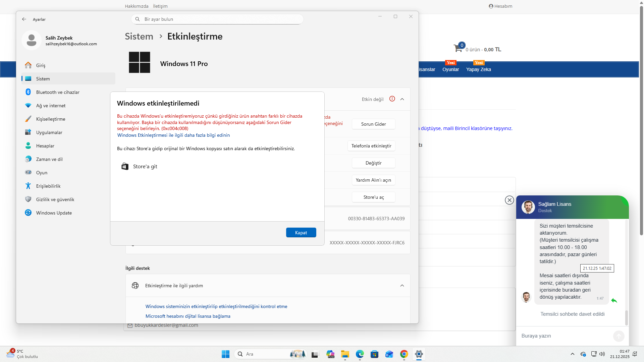644x362 pixels.
Task: Click the browser page vertical scrollbar
Action: 641,121
